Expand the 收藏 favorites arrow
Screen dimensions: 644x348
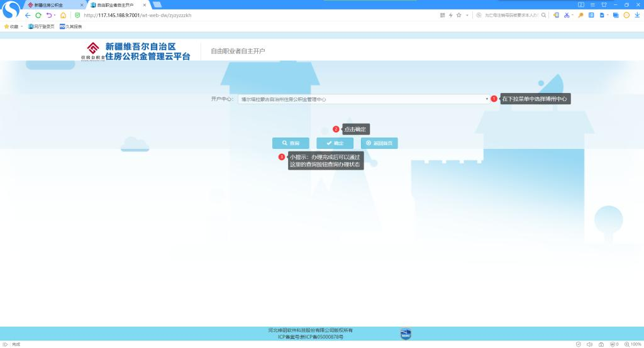click(22, 26)
